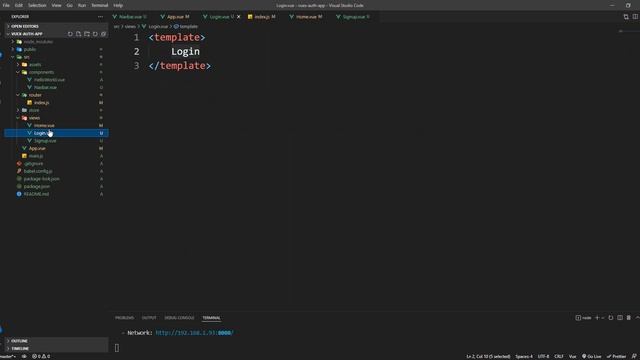Switch to the index.js editor tab
The width and height of the screenshot is (640, 360).
click(x=262, y=17)
